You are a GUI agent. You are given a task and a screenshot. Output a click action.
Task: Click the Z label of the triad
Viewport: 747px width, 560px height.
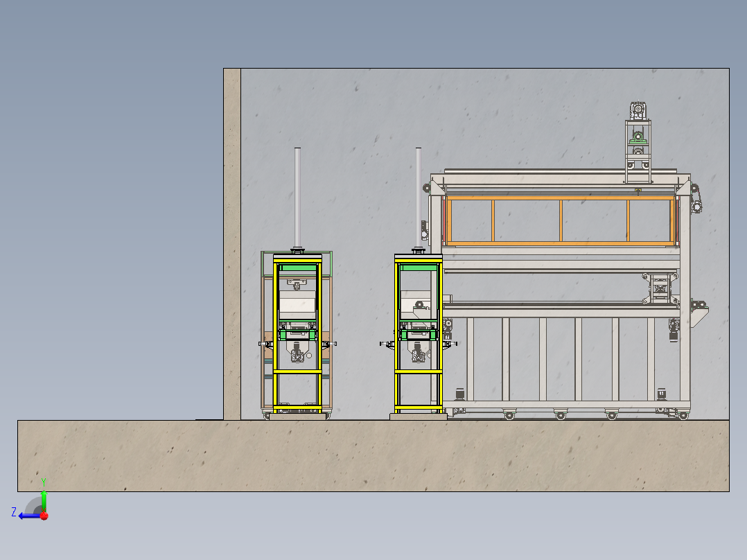click(14, 512)
